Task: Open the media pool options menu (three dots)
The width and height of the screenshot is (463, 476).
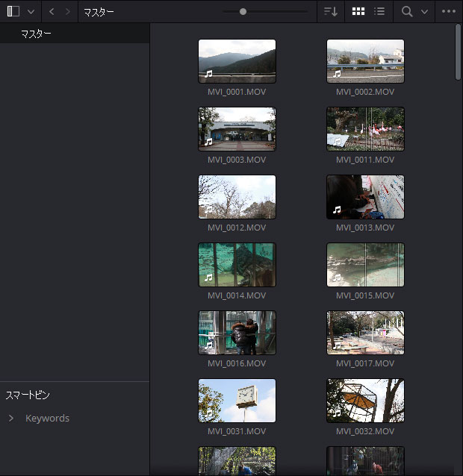Action: pos(449,12)
